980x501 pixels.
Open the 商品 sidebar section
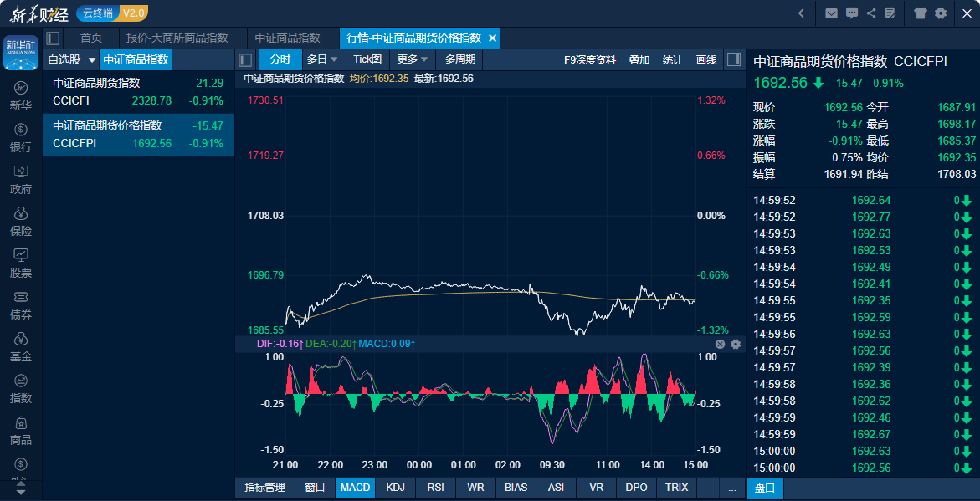[21, 431]
